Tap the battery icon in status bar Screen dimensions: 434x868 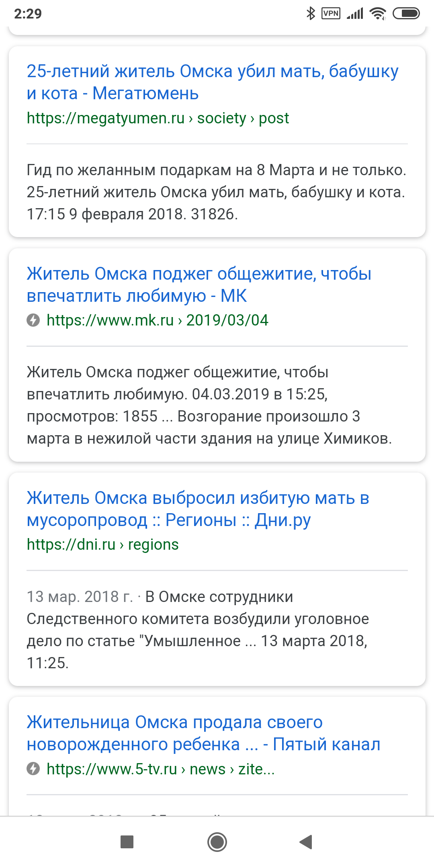(x=406, y=13)
